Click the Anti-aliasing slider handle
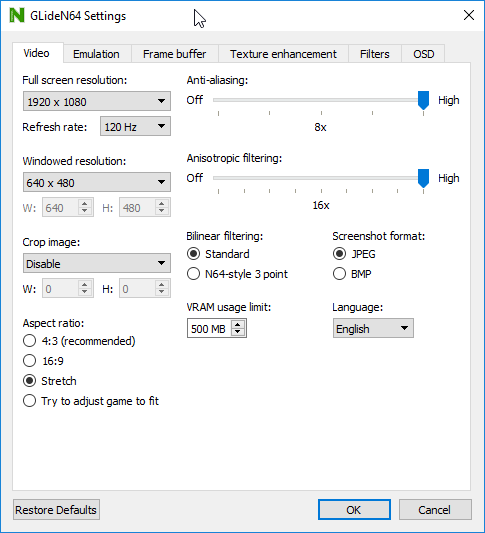The height and width of the screenshot is (533, 485). click(x=423, y=100)
